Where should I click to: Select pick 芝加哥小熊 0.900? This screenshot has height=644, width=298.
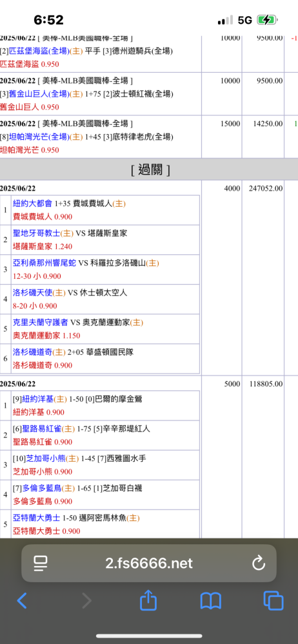point(43,471)
